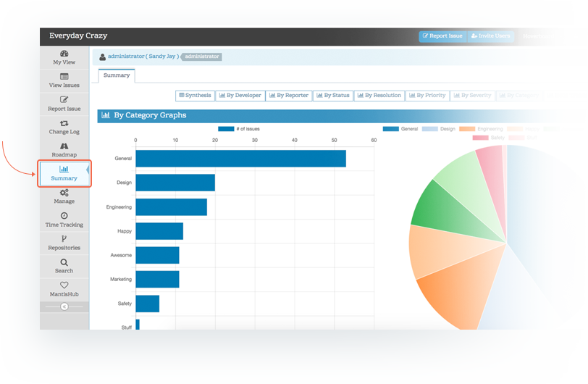588x384 pixels.
Task: Click the Report Issue header button
Action: click(442, 36)
